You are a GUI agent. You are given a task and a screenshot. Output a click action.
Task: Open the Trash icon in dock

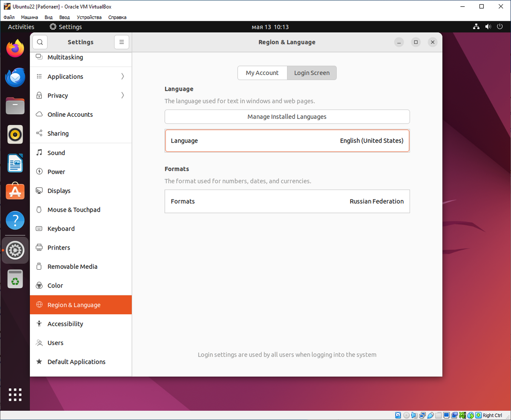(15, 279)
